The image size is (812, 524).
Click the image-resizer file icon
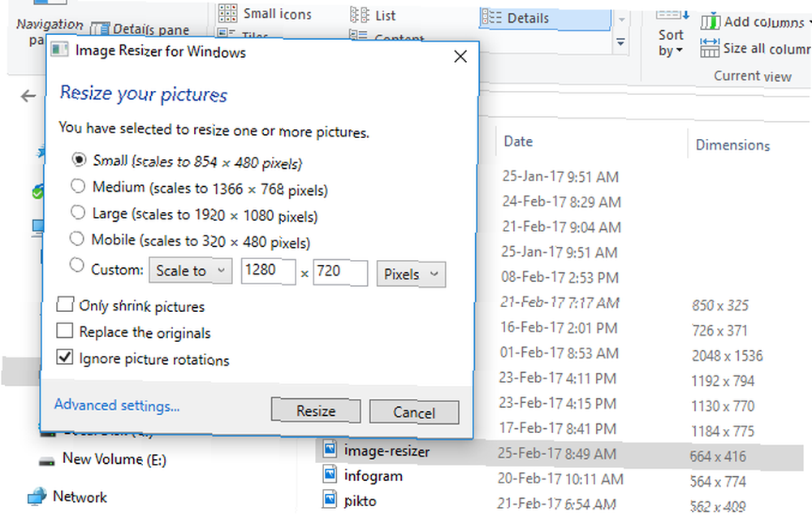pos(330,448)
